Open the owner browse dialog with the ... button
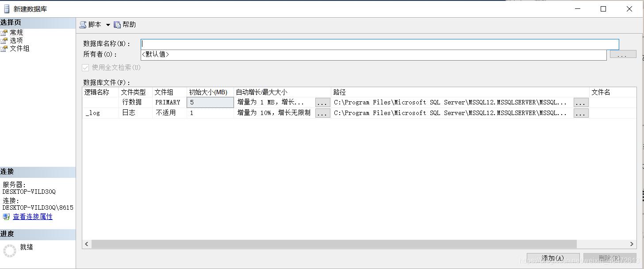 click(622, 54)
